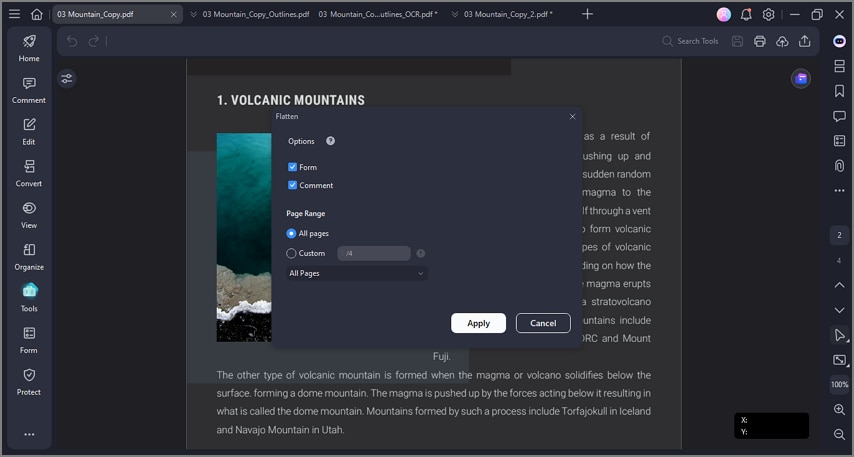Close the 03 Mountain_Copy.pdf tab
Viewport: 854px width, 457px height.
coord(174,14)
